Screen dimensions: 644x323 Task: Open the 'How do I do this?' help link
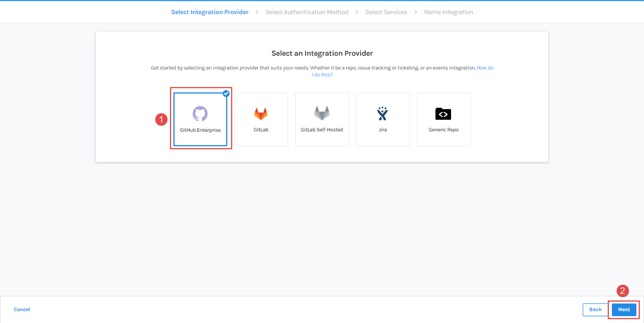pyautogui.click(x=485, y=68)
